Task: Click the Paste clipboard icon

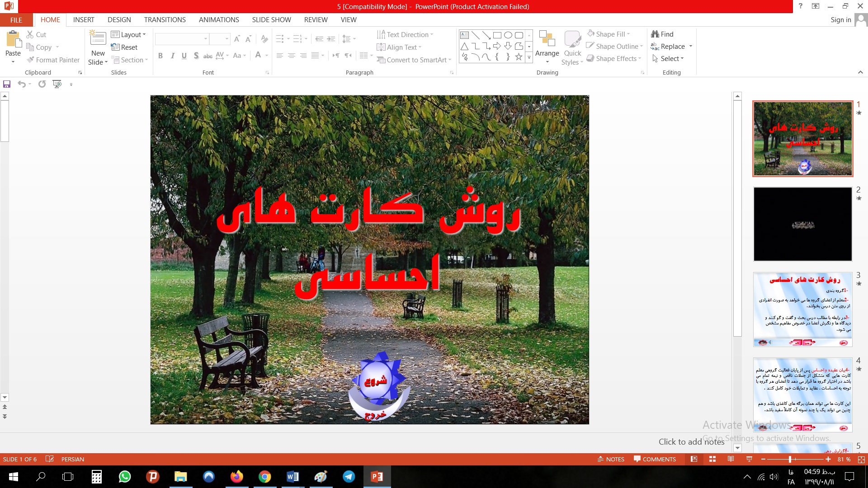Action: click(13, 40)
